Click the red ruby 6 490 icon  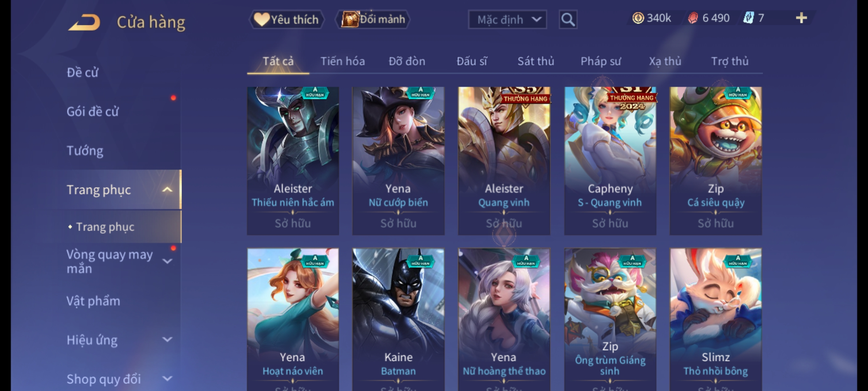693,18
